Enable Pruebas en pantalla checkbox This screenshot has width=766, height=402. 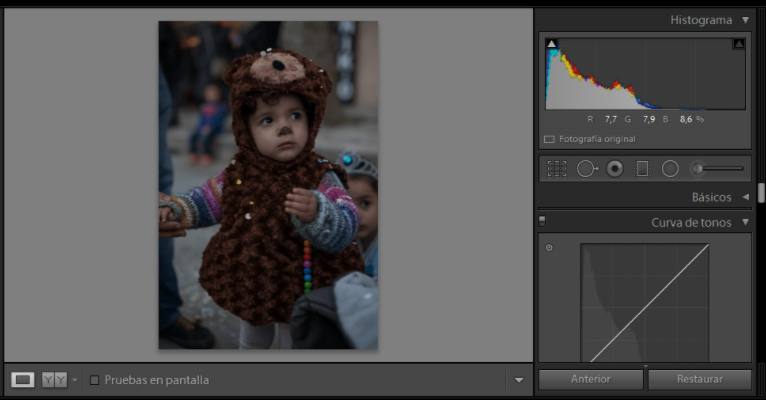point(95,380)
